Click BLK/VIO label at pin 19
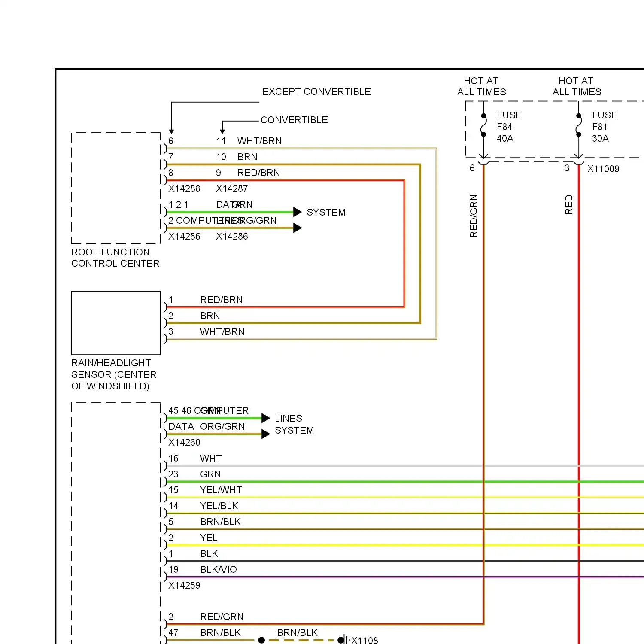Viewport: 644px width, 644px height. (219, 569)
